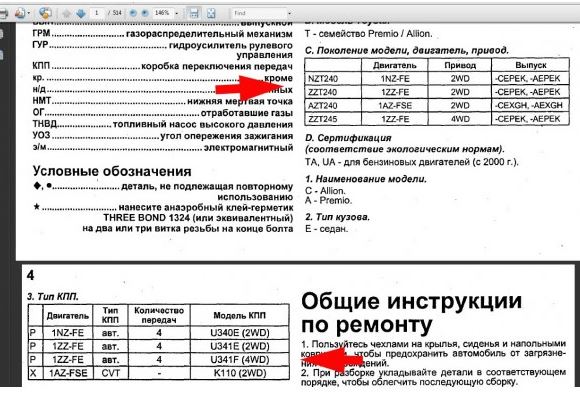Click the 'Количество передач' table header
Screen dimensions: 580x395
tap(159, 315)
